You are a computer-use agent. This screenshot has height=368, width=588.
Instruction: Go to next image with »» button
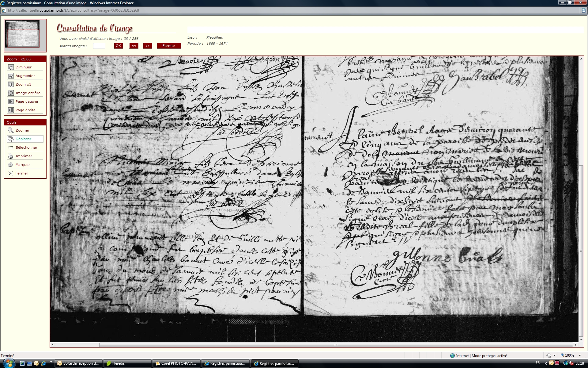[148, 46]
